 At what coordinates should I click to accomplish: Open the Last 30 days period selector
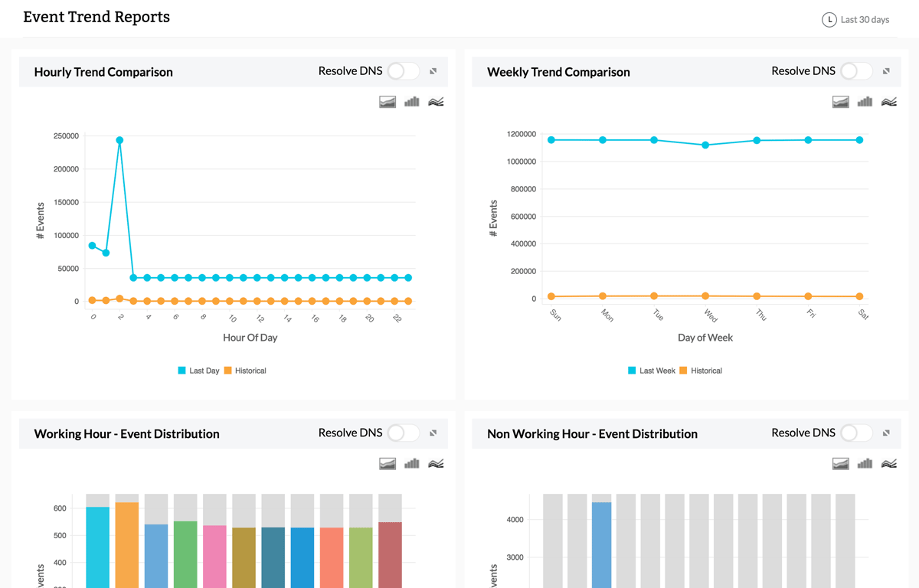[x=865, y=20]
